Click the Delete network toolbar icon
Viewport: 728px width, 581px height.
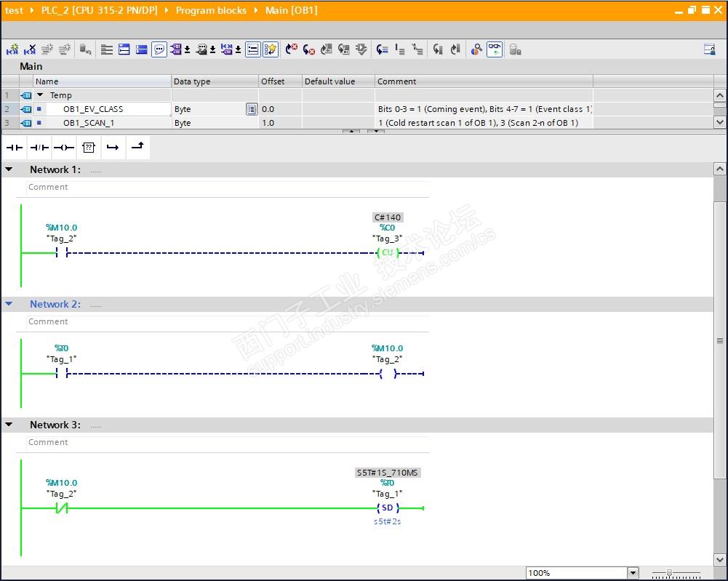click(x=30, y=49)
